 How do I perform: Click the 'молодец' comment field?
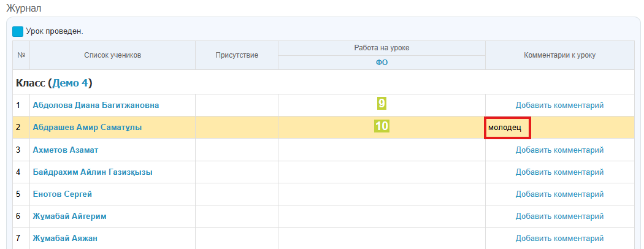(507, 128)
